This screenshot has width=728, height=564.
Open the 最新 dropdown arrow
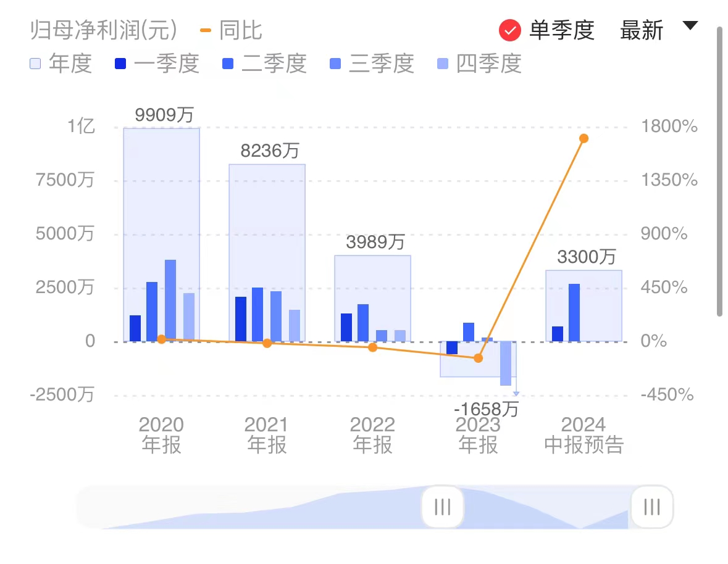(690, 25)
